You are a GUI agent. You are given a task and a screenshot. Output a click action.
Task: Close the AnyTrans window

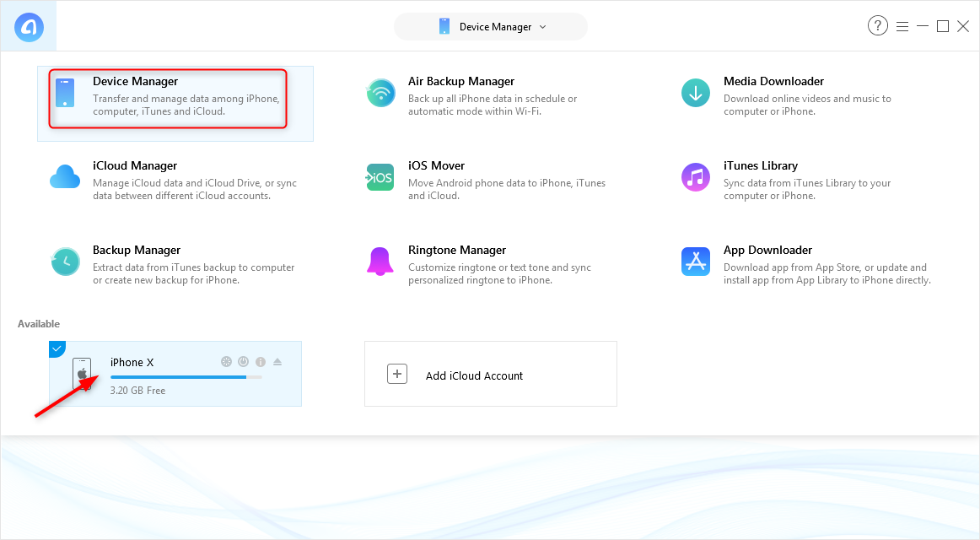963,26
